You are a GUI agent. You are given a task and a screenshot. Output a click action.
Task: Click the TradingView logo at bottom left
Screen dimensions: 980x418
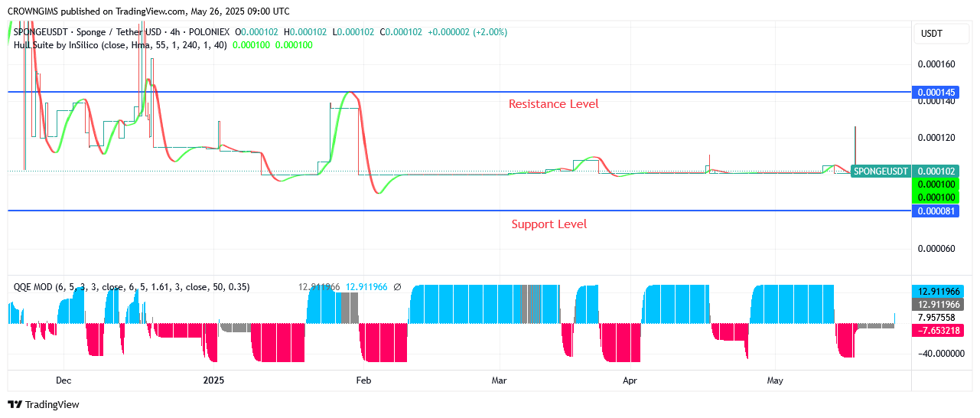(x=44, y=404)
